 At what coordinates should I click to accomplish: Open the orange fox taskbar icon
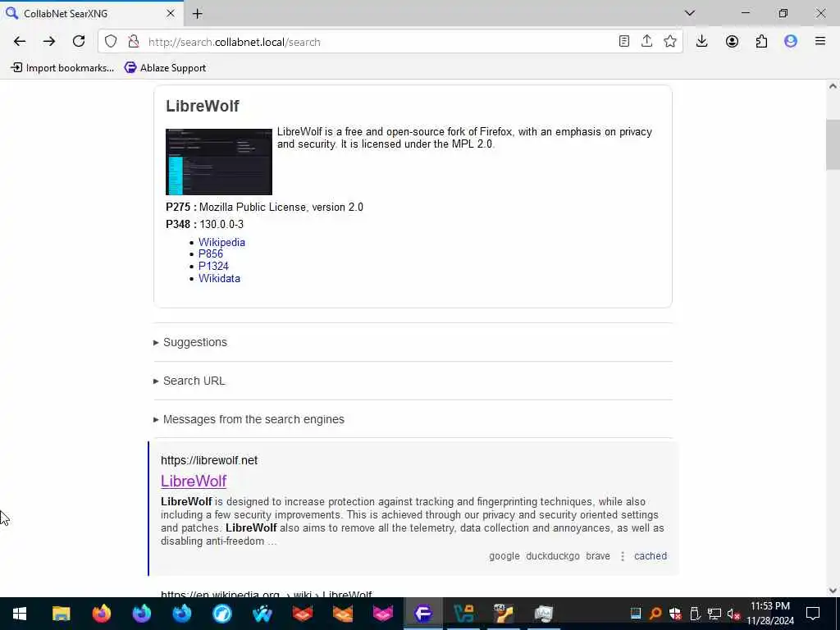(343, 614)
